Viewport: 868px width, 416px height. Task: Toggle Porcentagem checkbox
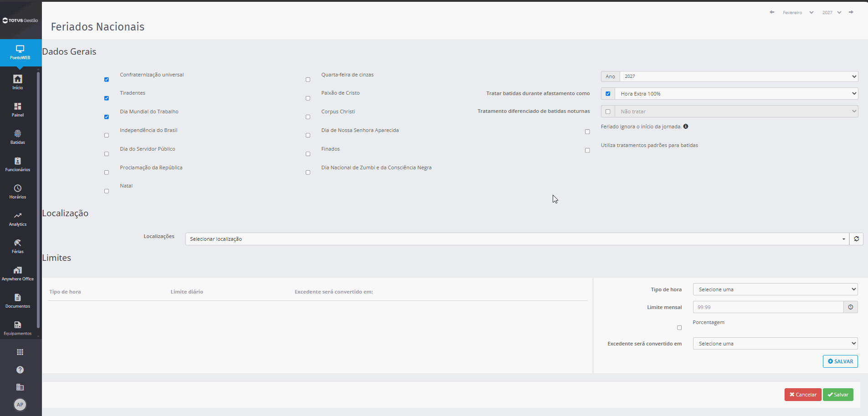pyautogui.click(x=679, y=328)
